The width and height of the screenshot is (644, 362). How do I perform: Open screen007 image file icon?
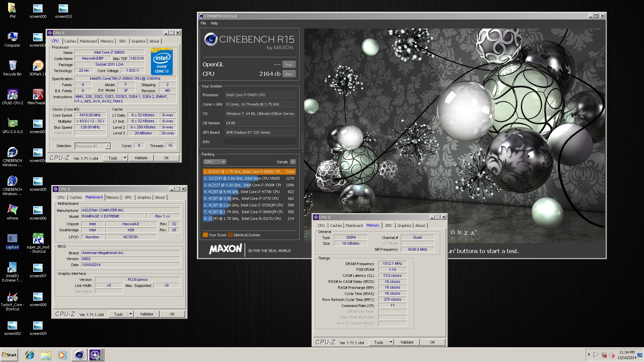[x=38, y=270]
